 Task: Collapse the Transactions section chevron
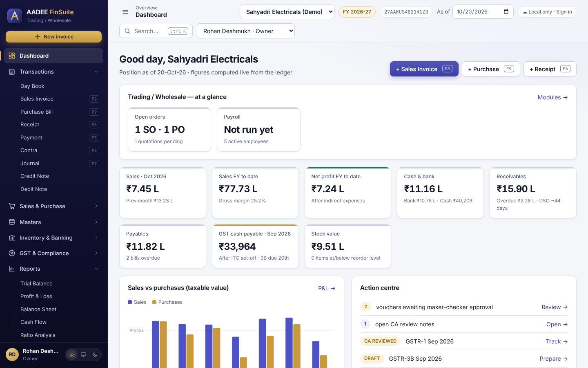(x=96, y=72)
